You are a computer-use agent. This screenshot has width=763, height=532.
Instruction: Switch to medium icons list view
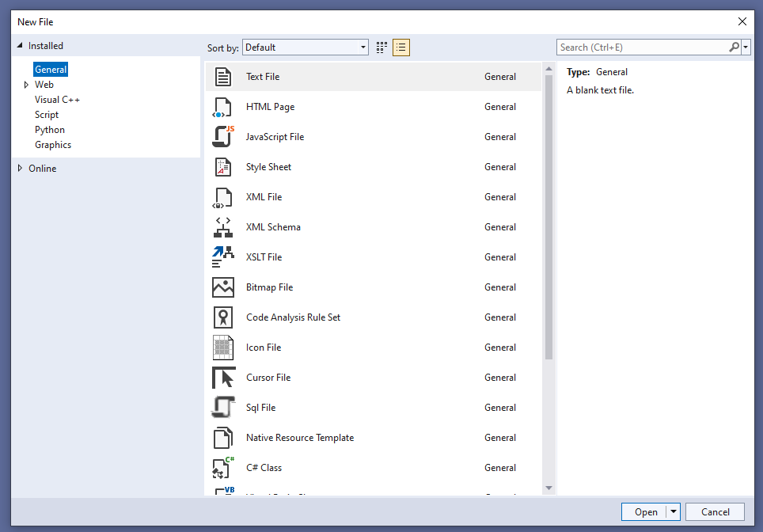pos(401,47)
